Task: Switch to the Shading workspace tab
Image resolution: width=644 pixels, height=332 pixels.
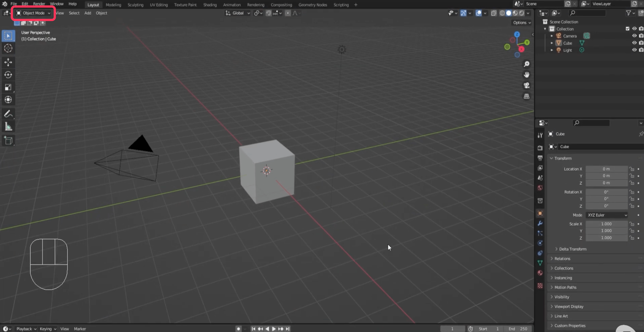Action: (x=210, y=4)
